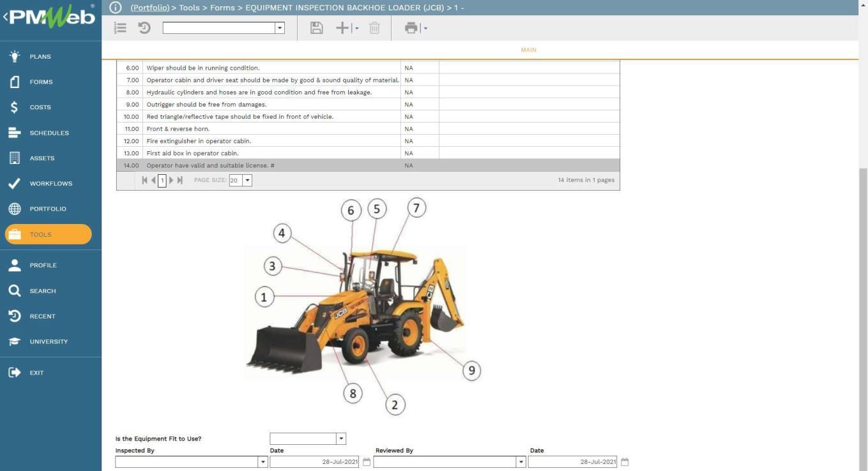
Task: Click the vertical scrollbar on the right
Action: 863,255
